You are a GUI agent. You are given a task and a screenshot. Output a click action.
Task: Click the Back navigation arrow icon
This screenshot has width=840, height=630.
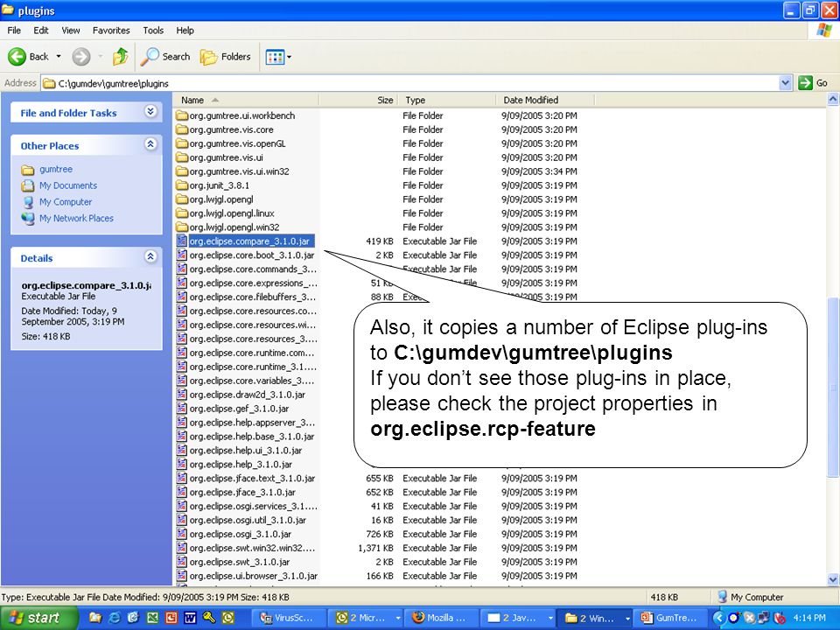17,56
